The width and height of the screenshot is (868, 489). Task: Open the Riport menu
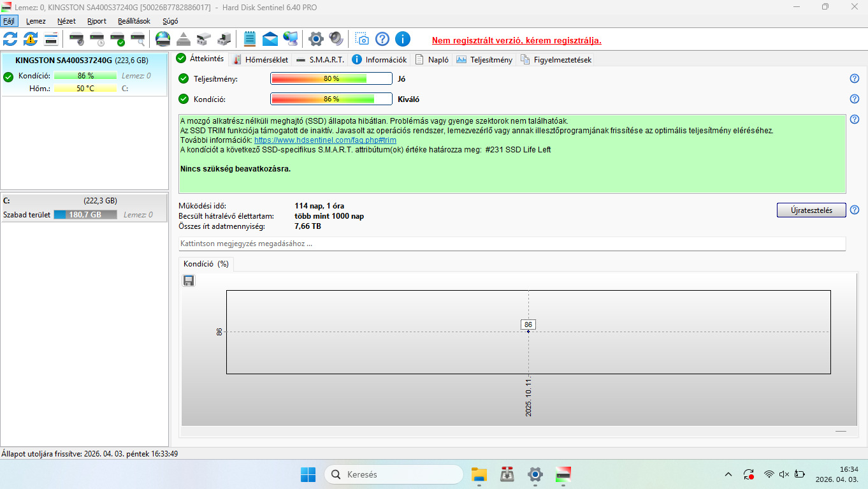97,21
